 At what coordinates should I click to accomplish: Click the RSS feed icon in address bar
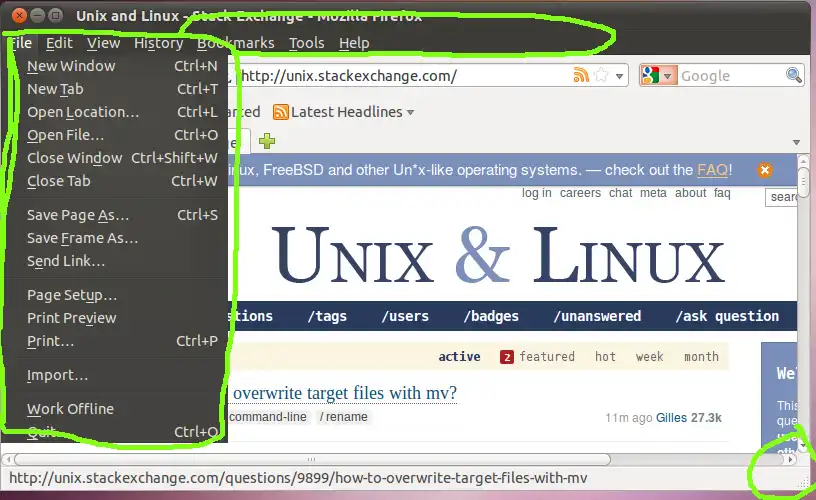tap(581, 75)
